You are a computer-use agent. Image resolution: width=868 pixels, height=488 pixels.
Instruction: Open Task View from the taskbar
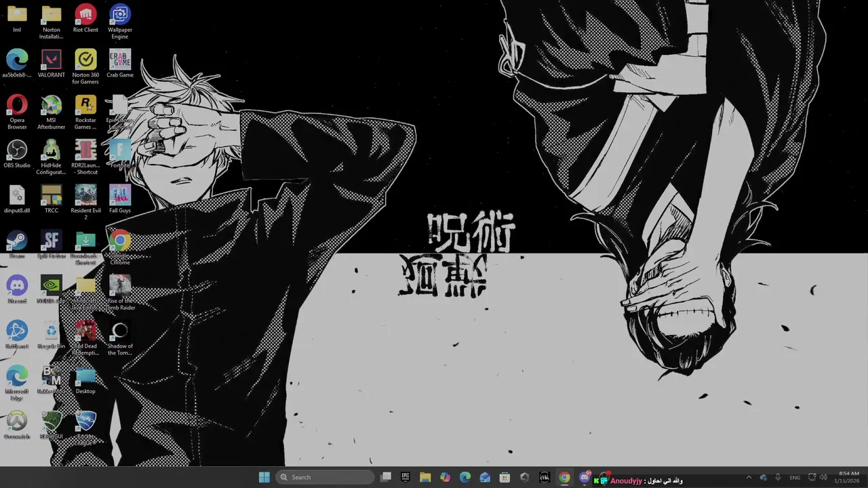tap(386, 477)
